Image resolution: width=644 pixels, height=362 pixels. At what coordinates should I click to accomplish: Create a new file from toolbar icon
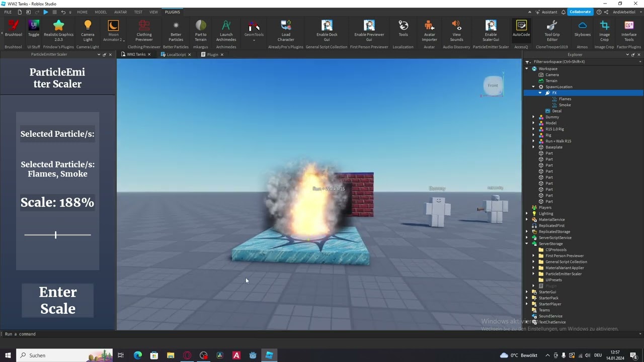pos(20,12)
